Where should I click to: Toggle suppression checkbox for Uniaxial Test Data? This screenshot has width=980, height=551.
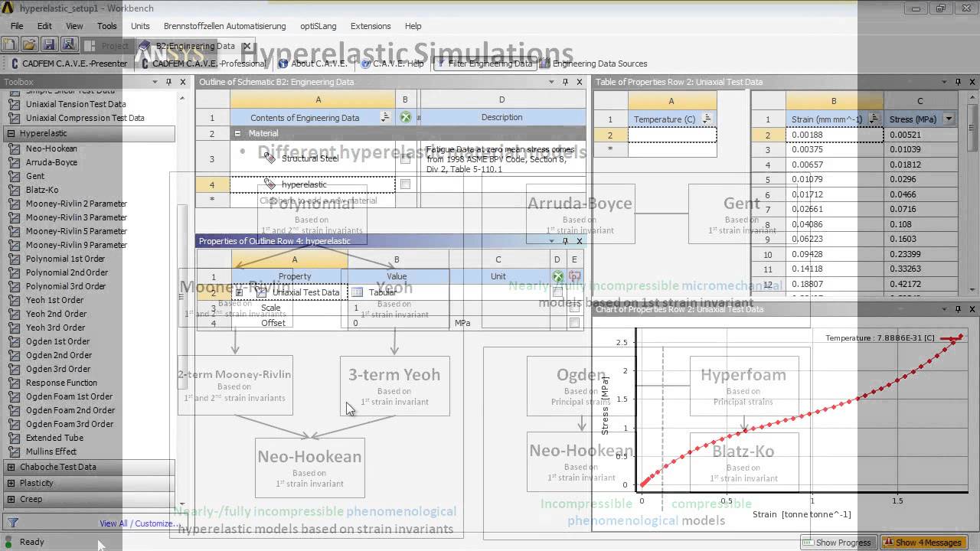click(x=557, y=292)
